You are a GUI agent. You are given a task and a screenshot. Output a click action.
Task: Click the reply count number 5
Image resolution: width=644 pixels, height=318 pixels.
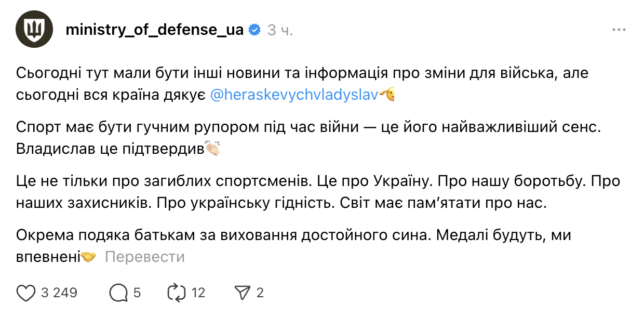coord(137,293)
